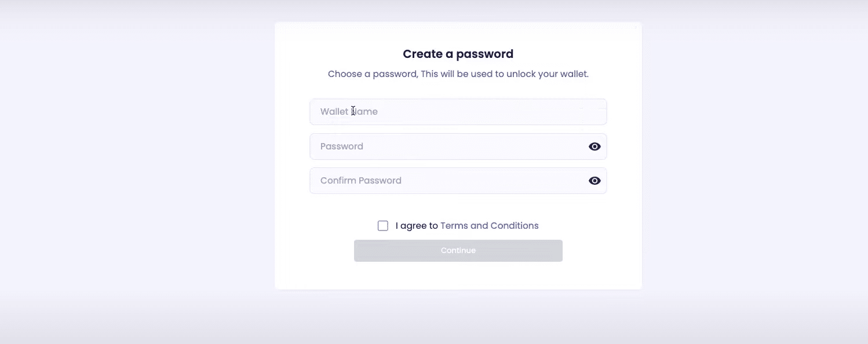Click the Confirm Password placeholder text
868x344 pixels.
(360, 181)
